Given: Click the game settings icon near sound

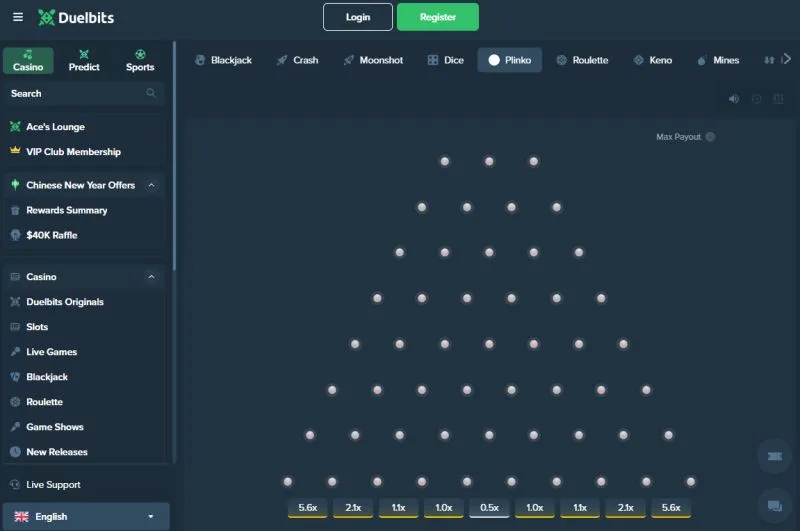Looking at the screenshot, I should click(x=779, y=99).
